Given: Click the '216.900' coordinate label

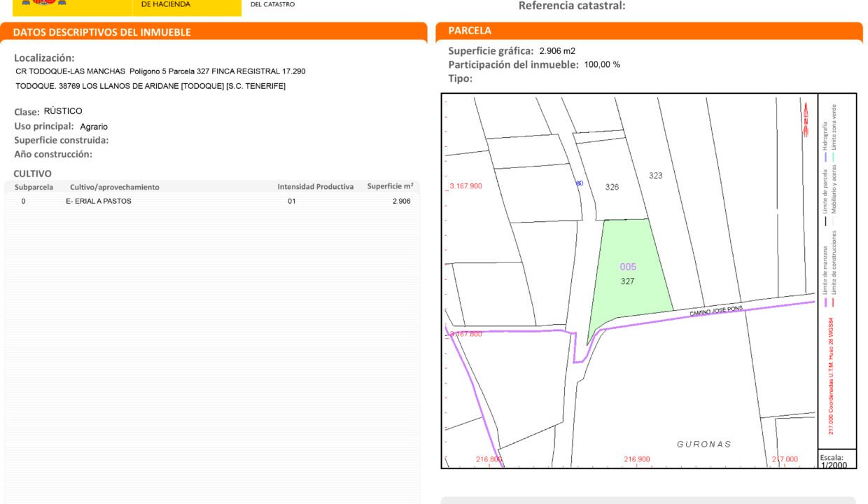Looking at the screenshot, I should pos(637,459).
